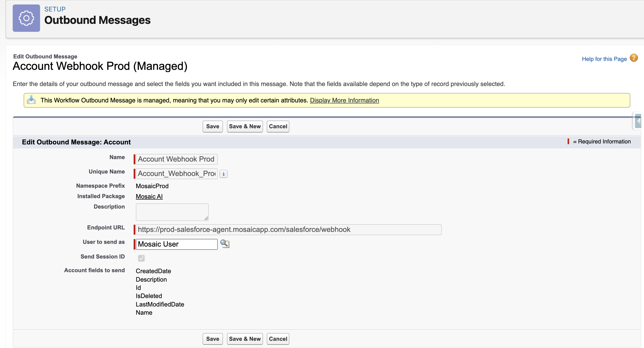This screenshot has height=348, width=644.
Task: Click into the Description text area
Action: (172, 212)
